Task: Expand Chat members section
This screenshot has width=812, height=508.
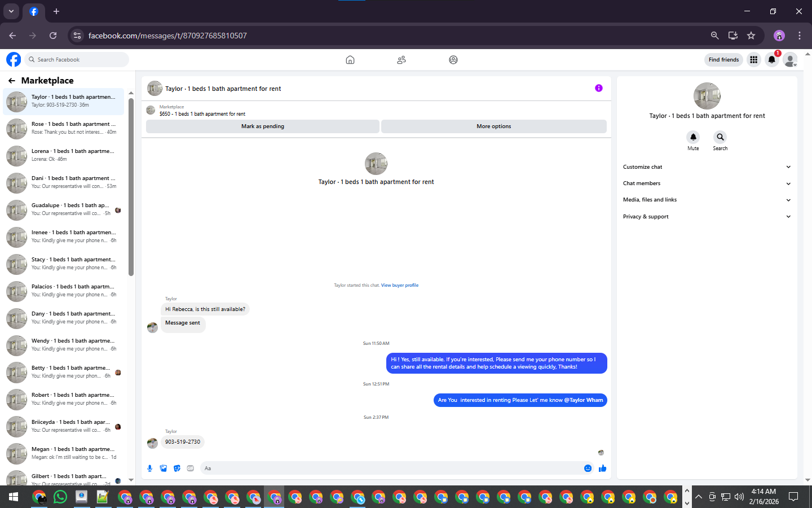Action: click(x=707, y=183)
